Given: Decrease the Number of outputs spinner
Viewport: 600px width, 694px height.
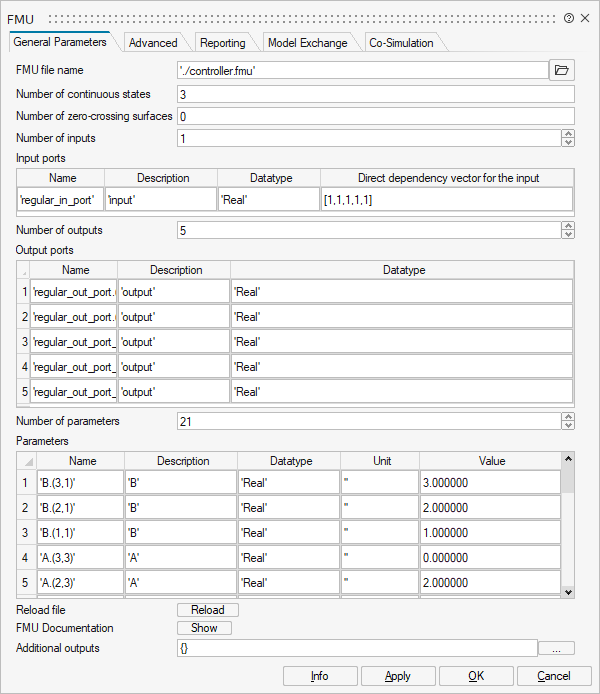Looking at the screenshot, I should click(568, 234).
